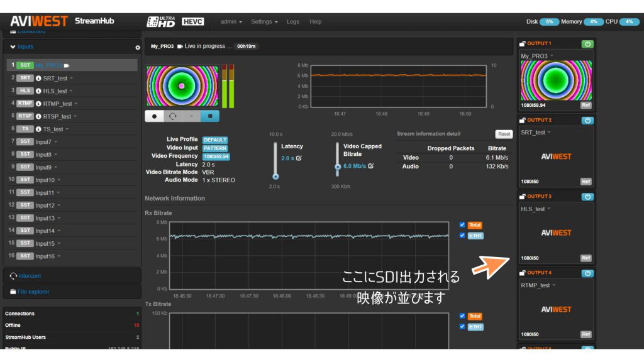Open the SRT_test source dropdown in OUTPUT 2
644x362 pixels.
(x=549, y=133)
